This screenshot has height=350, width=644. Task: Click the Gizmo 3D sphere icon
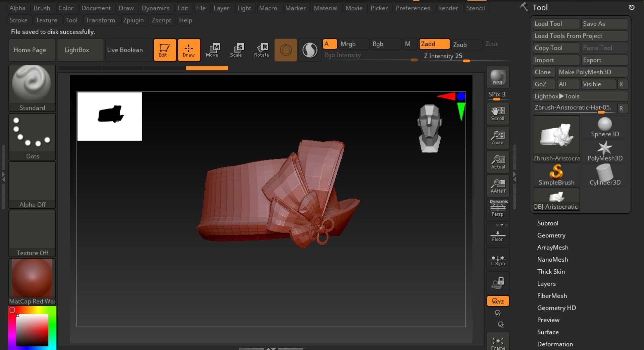point(285,50)
